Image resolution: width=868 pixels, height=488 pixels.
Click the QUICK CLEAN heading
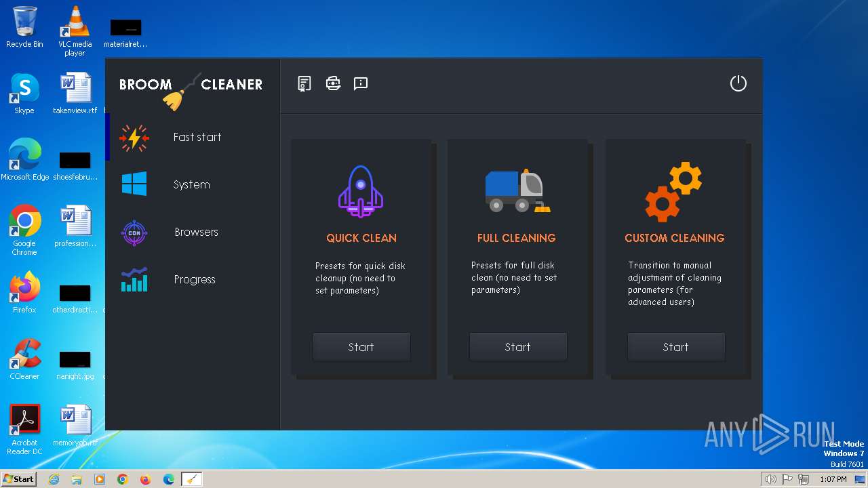pos(361,238)
